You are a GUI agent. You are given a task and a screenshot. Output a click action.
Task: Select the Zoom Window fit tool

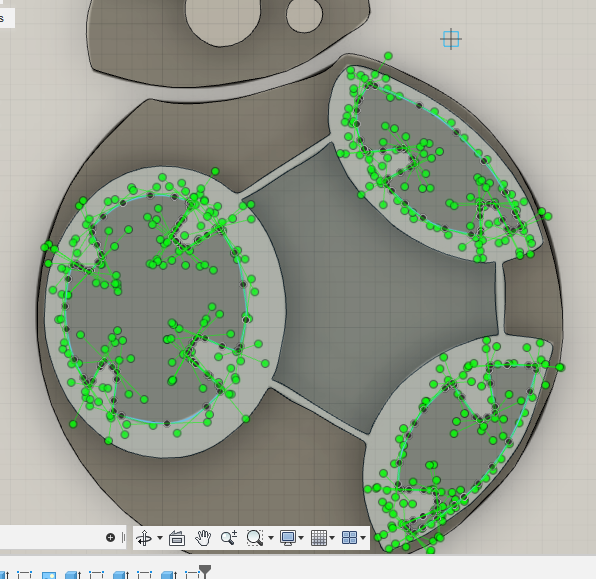coord(254,538)
